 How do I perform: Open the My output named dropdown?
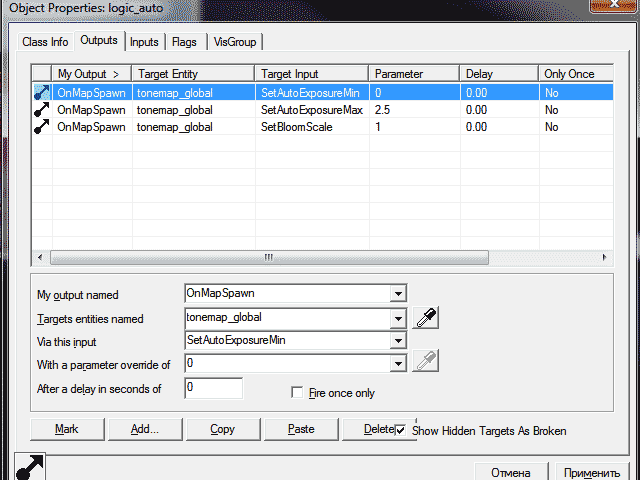click(398, 294)
